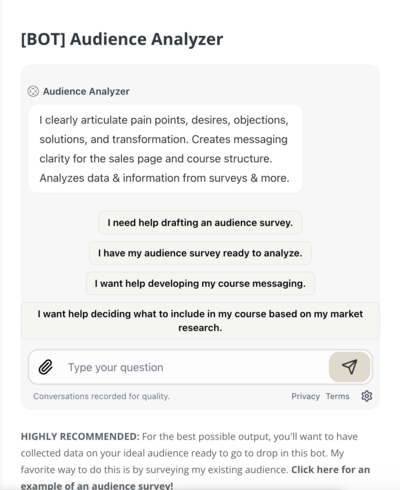The width and height of the screenshot is (400, 490).
Task: Select 'I need help drafting an audience survey'
Action: click(200, 222)
